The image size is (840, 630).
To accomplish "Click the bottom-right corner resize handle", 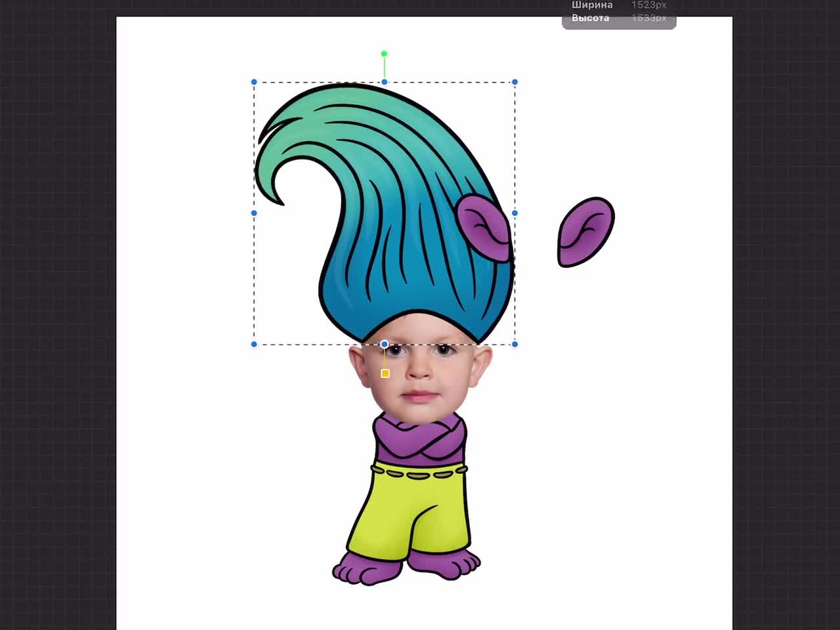I will [514, 344].
